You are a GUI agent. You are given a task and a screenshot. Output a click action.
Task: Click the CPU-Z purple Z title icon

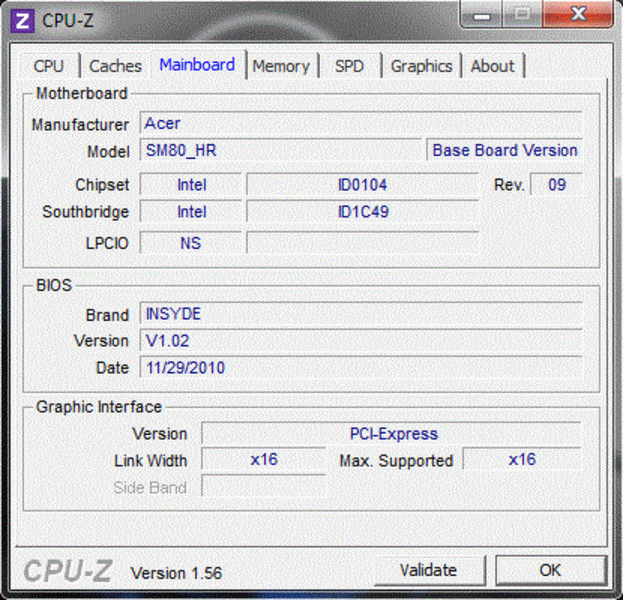point(22,20)
